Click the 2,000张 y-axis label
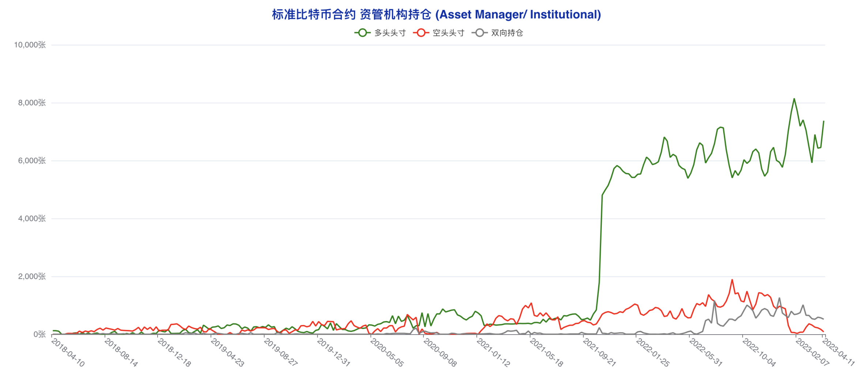The height and width of the screenshot is (377, 868). pos(32,276)
